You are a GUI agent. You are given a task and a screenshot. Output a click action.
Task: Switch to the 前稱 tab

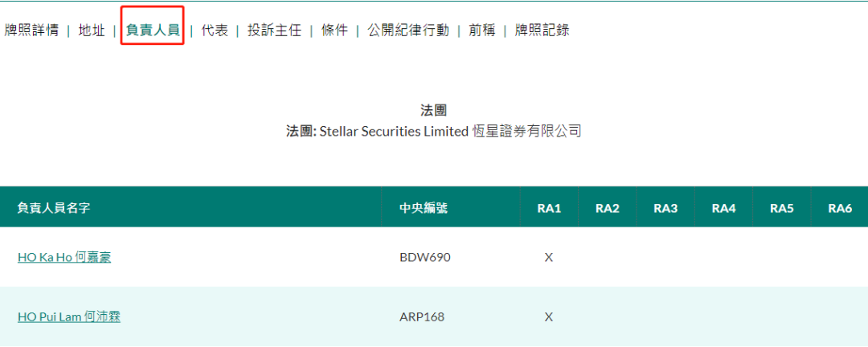pyautogui.click(x=482, y=31)
